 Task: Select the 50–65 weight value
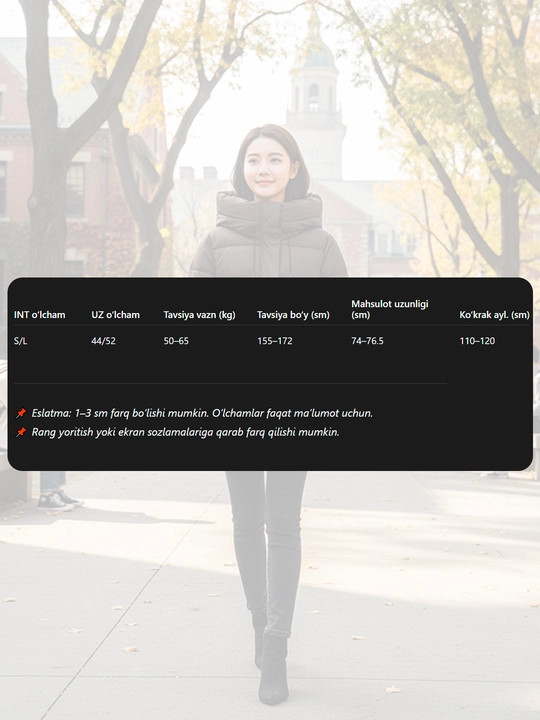176,341
